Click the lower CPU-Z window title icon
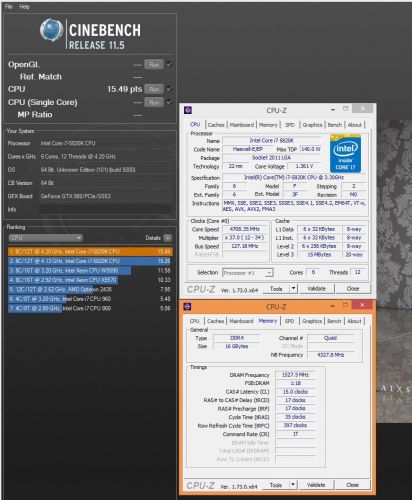 click(x=188, y=306)
